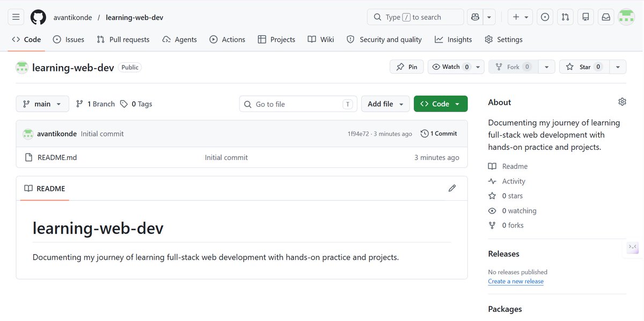Switch to the Projects tab
The height and width of the screenshot is (321, 644).
(x=276, y=39)
